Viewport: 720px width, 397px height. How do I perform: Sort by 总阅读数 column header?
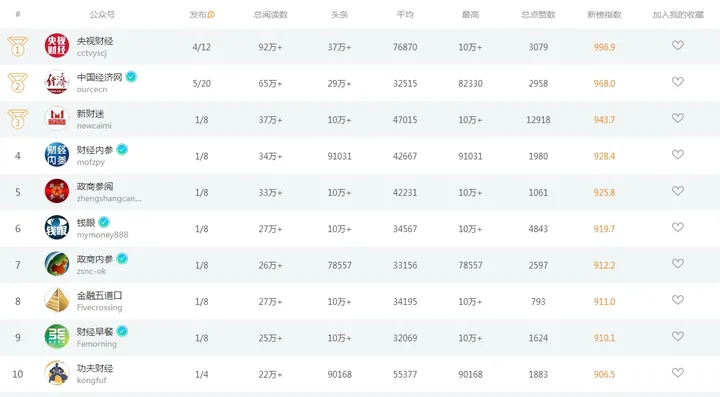270,15
